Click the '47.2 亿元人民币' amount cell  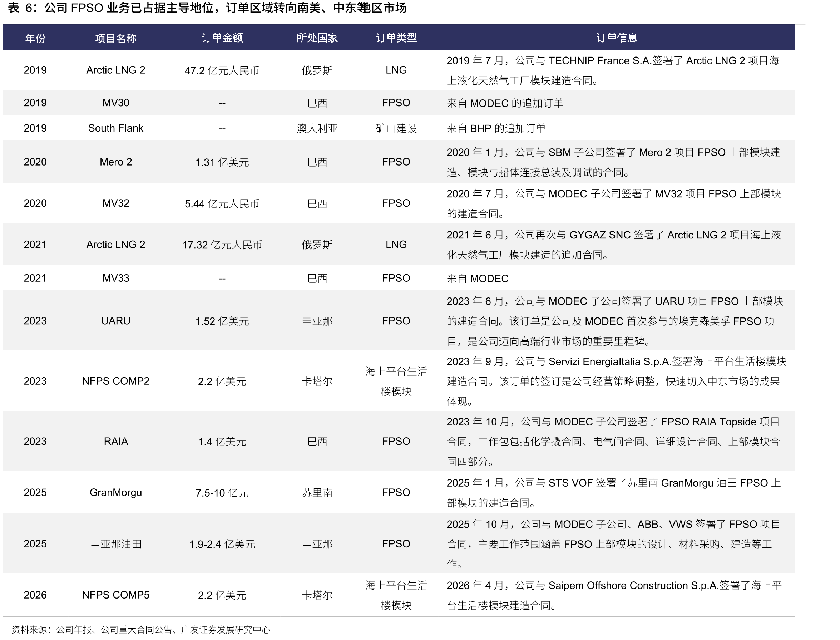click(222, 70)
